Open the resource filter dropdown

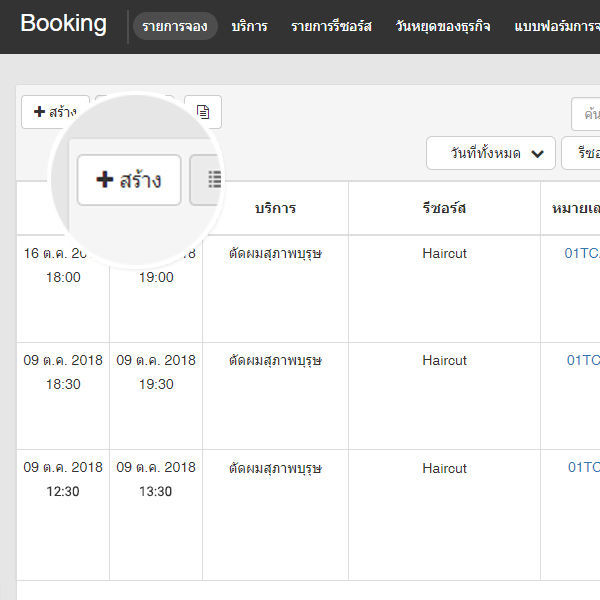tap(581, 153)
